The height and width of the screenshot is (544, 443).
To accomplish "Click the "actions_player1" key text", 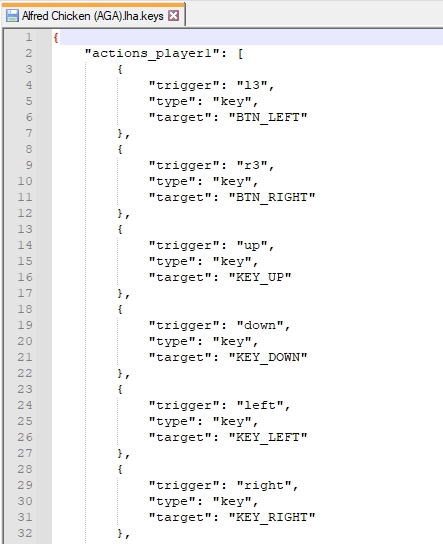I will click(x=152, y=53).
